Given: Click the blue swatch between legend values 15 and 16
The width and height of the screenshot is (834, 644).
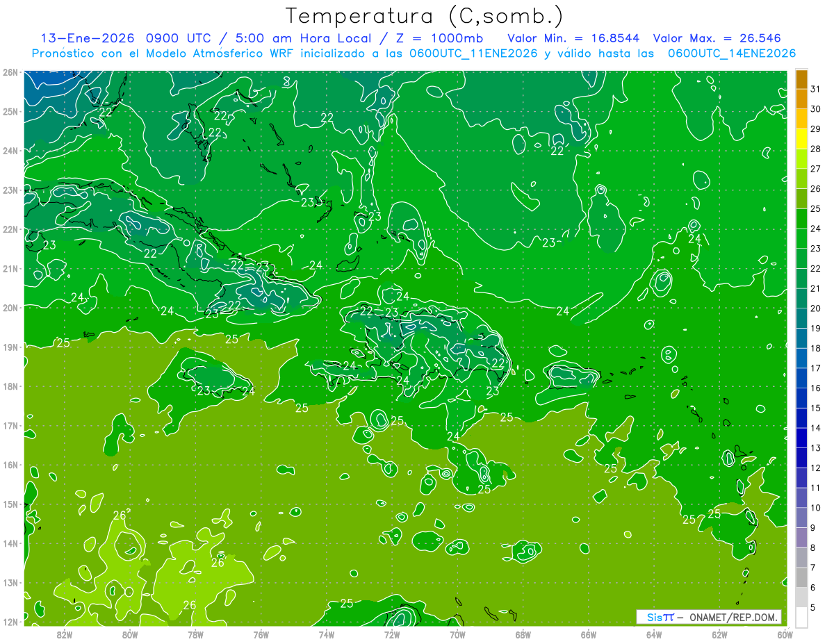Looking at the screenshot, I should 801,398.
